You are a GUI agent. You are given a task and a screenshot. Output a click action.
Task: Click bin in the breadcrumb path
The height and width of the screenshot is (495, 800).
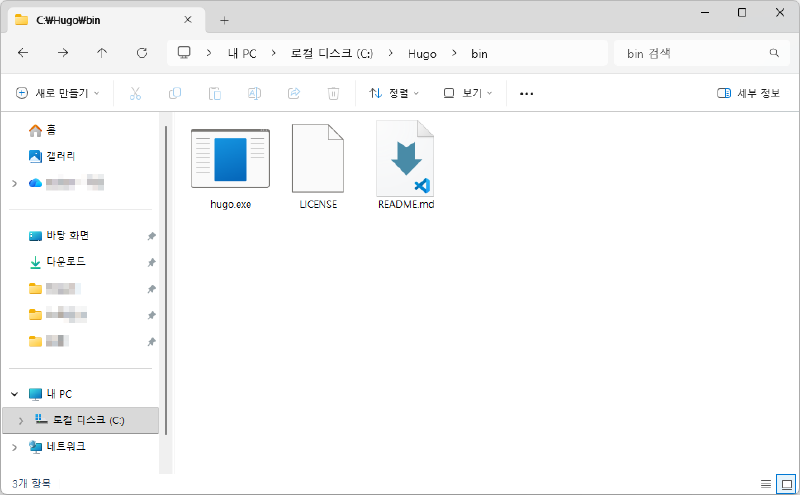(x=479, y=54)
